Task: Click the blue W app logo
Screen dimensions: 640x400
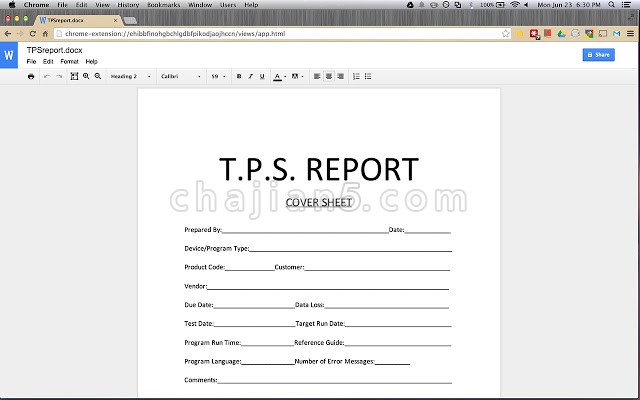Action: (9, 55)
